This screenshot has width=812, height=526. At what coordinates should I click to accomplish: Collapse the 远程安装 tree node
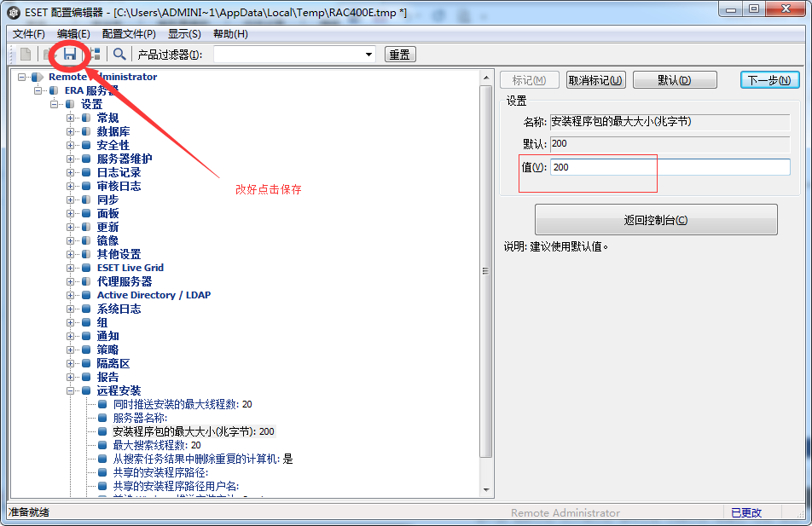pos(70,390)
